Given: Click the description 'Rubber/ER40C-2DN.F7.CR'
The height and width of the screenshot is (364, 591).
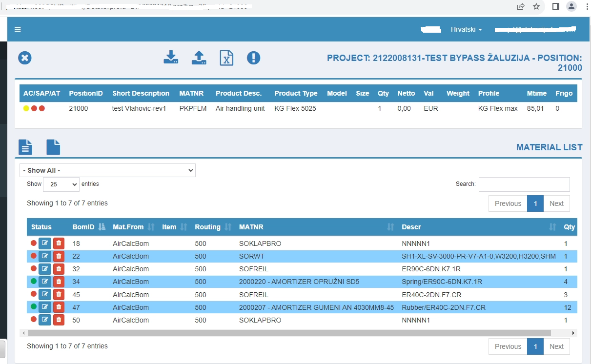Looking at the screenshot, I should (444, 307).
